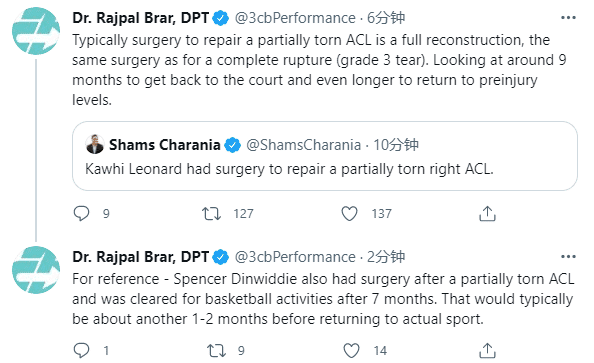Screen dimensions: 594x363
Task: Open the first tweet's 3cbPerformance profile avatar
Action: 36,31
